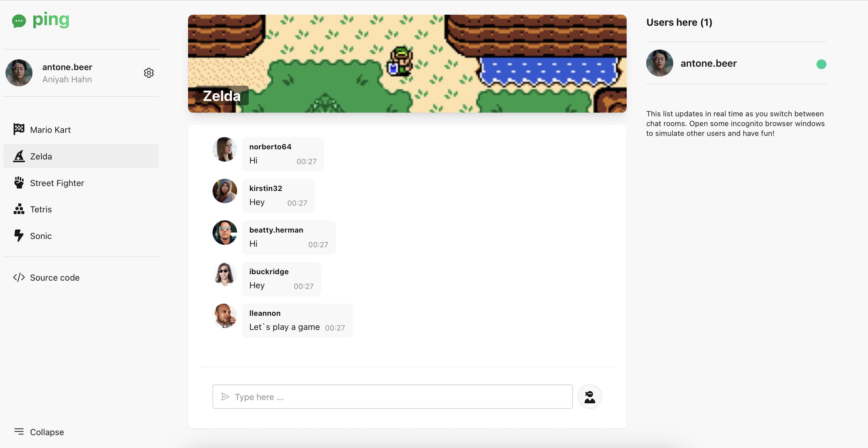868x448 pixels.
Task: Click the Tetris blocks icon
Action: tap(19, 209)
